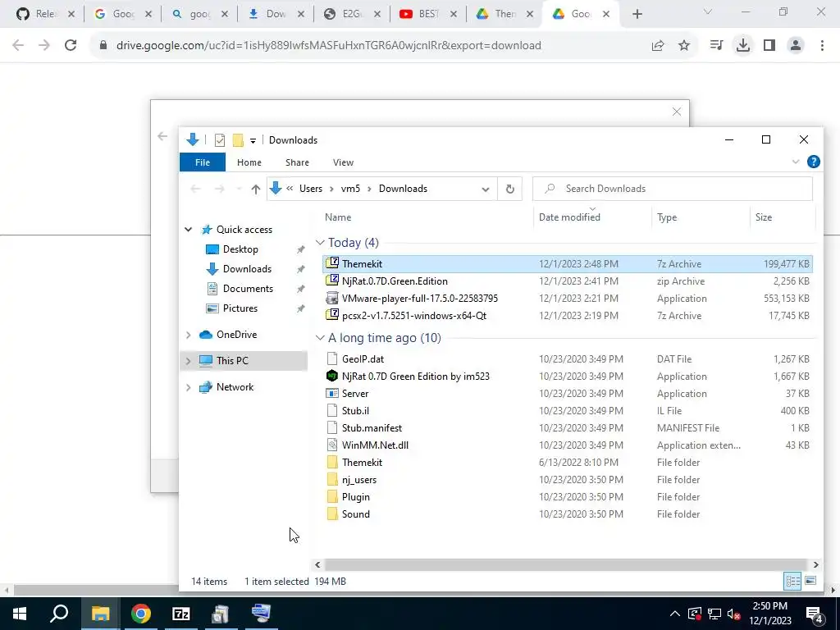Viewport: 840px width, 630px height.
Task: Share this page icon in address bar
Action: (x=658, y=46)
